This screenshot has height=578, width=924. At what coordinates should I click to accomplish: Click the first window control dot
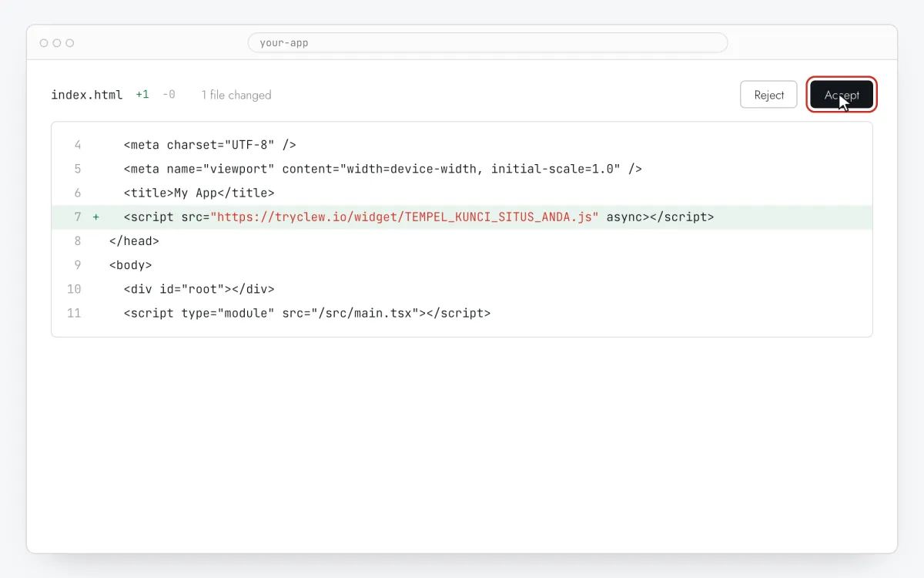pos(44,43)
